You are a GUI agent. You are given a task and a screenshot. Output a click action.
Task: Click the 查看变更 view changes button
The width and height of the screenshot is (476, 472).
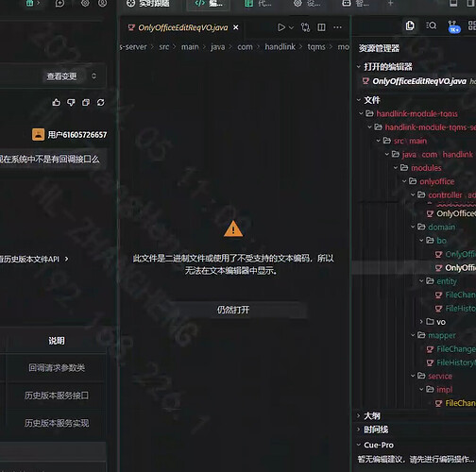[61, 76]
